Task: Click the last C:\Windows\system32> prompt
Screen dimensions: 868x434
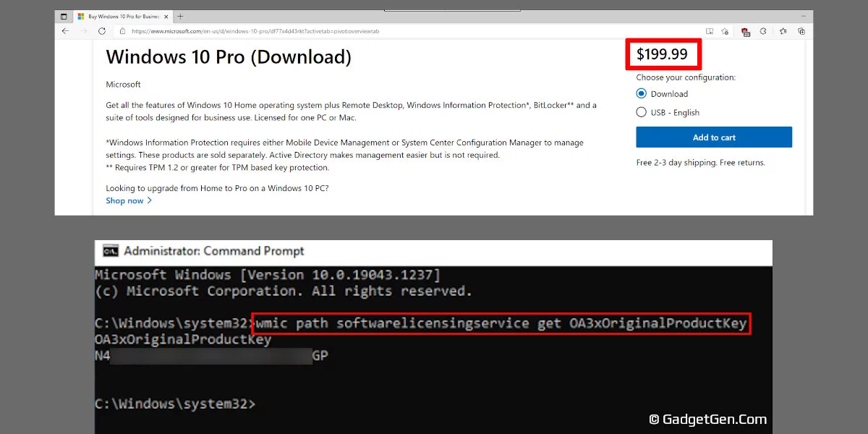Action: point(175,404)
